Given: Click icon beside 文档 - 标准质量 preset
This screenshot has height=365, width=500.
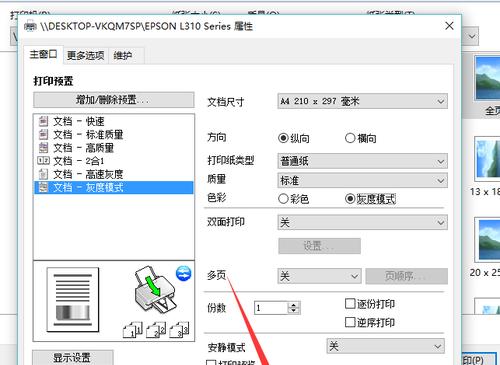Looking at the screenshot, I should (43, 134).
